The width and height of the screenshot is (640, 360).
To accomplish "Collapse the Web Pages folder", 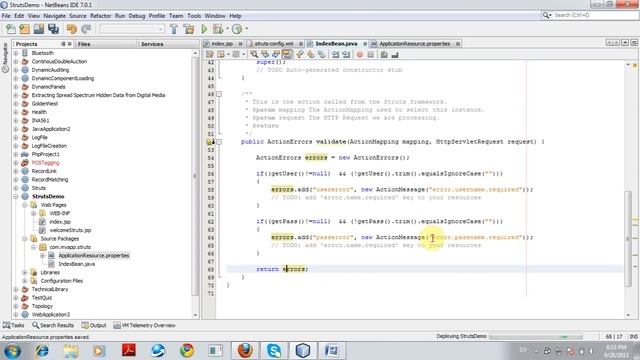I will tap(25, 205).
